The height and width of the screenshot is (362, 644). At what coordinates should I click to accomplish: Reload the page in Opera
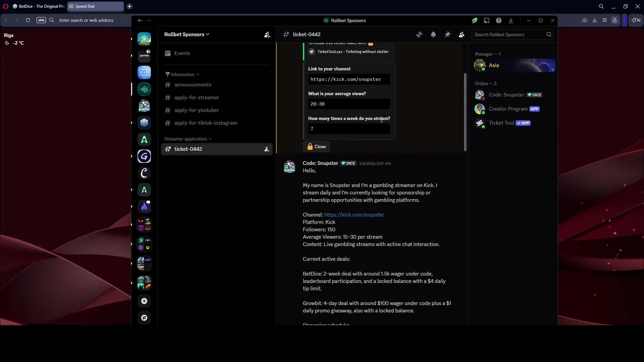[28, 20]
